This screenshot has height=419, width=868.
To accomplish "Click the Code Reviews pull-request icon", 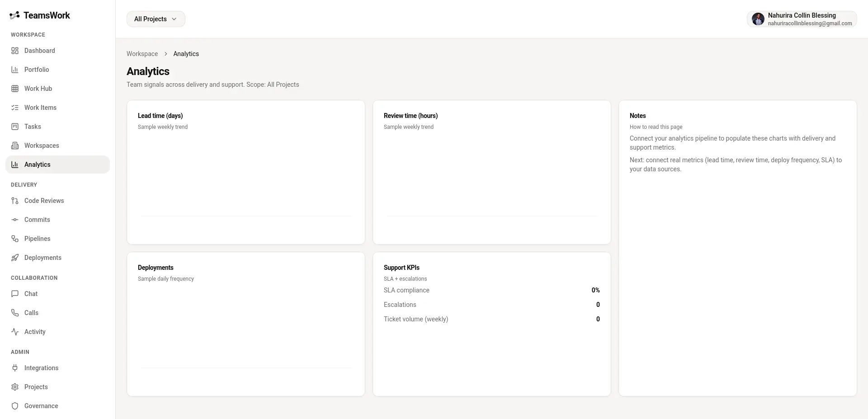I will [15, 201].
